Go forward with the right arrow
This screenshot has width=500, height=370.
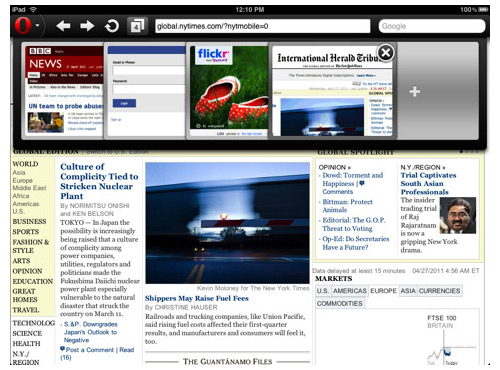tap(87, 26)
